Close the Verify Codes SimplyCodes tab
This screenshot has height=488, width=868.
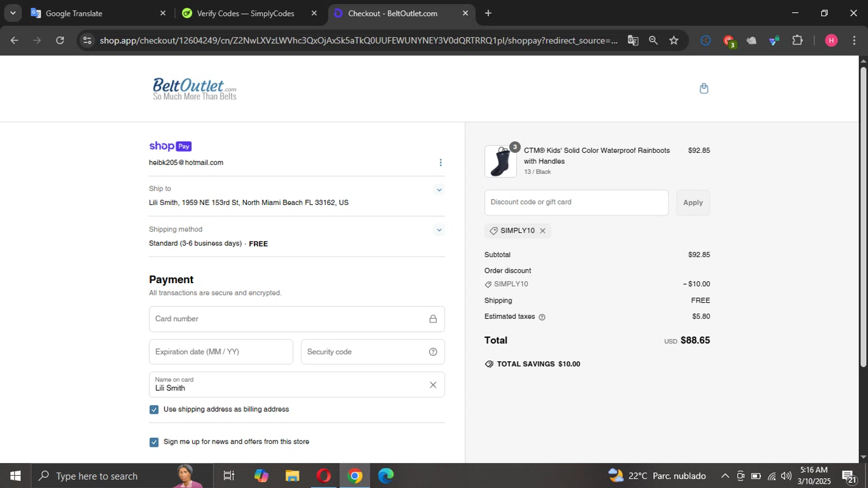tap(314, 13)
